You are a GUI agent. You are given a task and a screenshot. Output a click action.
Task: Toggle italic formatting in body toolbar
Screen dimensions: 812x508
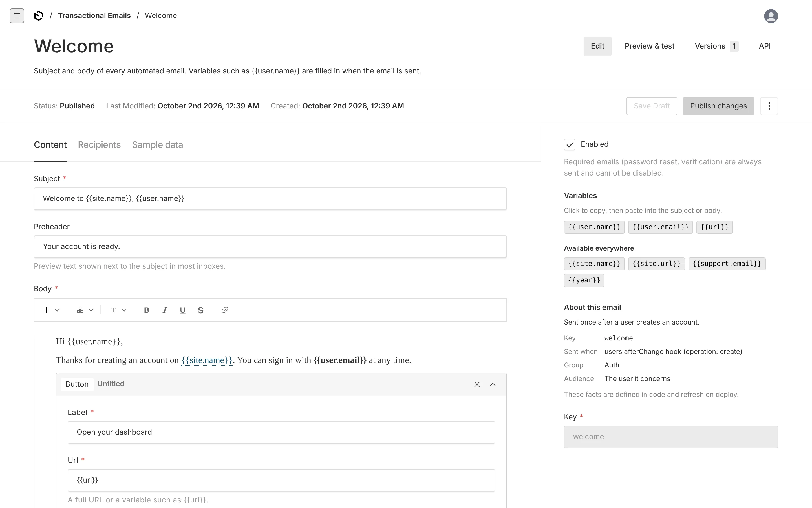164,310
